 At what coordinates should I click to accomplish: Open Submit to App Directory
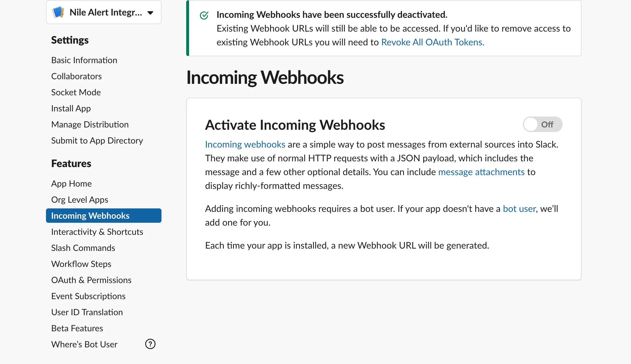[x=97, y=141]
